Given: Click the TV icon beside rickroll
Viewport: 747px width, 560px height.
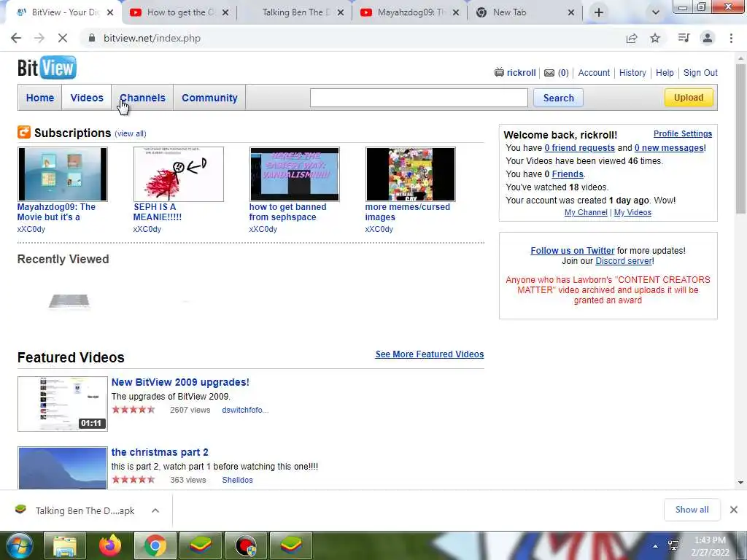Looking at the screenshot, I should tap(499, 72).
